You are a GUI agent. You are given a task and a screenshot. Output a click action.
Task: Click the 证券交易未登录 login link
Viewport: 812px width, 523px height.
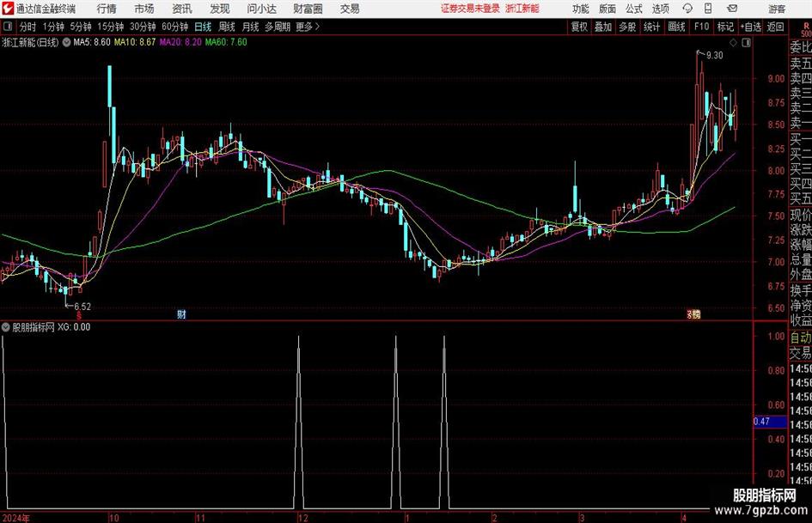coord(470,9)
